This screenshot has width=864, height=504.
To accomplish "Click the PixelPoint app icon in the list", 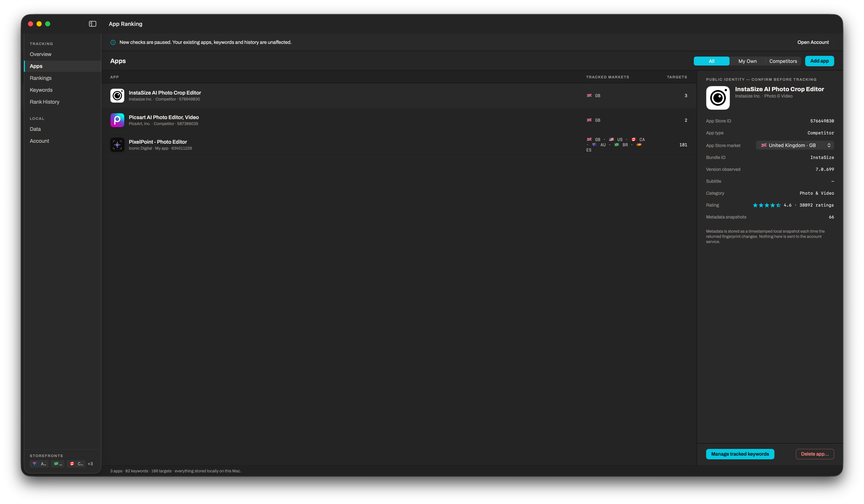I will [117, 145].
